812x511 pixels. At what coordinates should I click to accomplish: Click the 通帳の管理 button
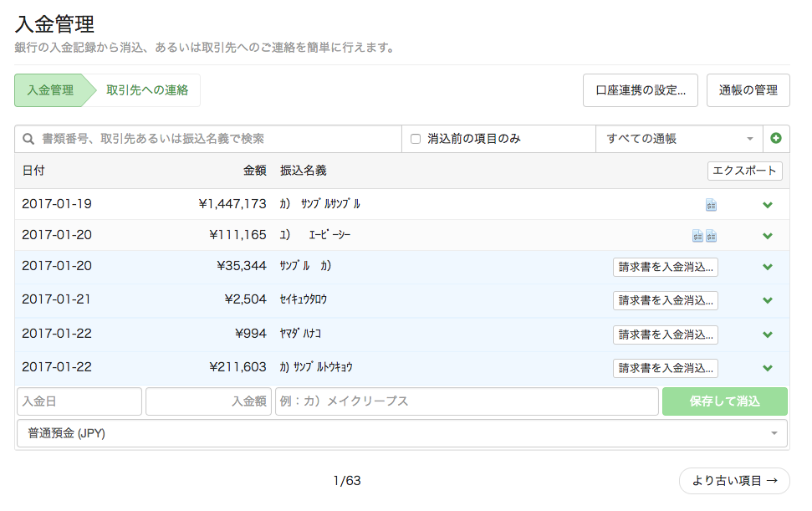(x=748, y=90)
